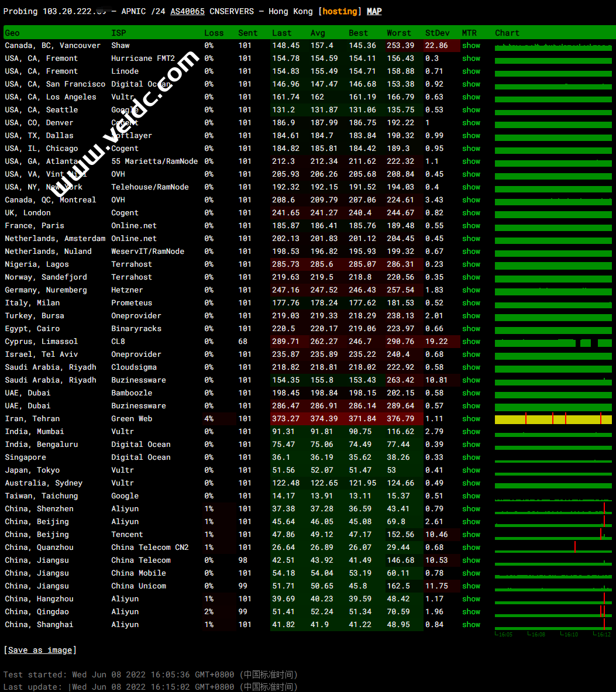Click the 55 Marietta/RamNode ISP cell
This screenshot has height=692, width=616.
pos(154,161)
